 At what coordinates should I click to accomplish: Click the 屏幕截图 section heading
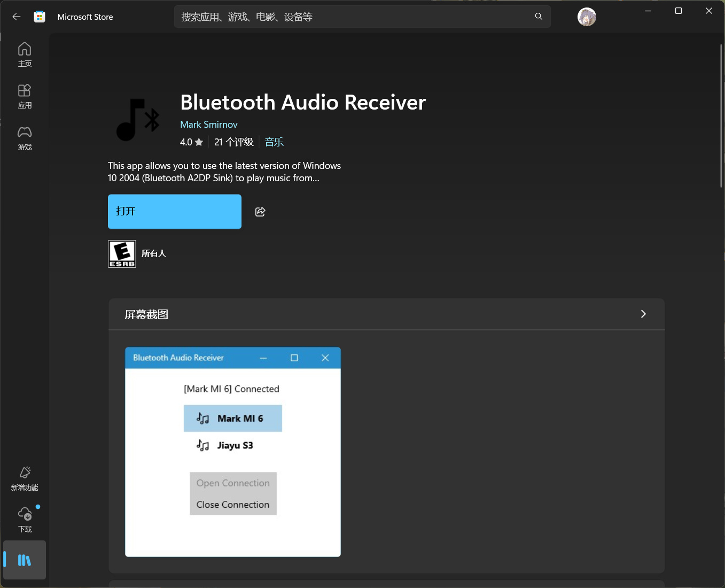coord(146,314)
